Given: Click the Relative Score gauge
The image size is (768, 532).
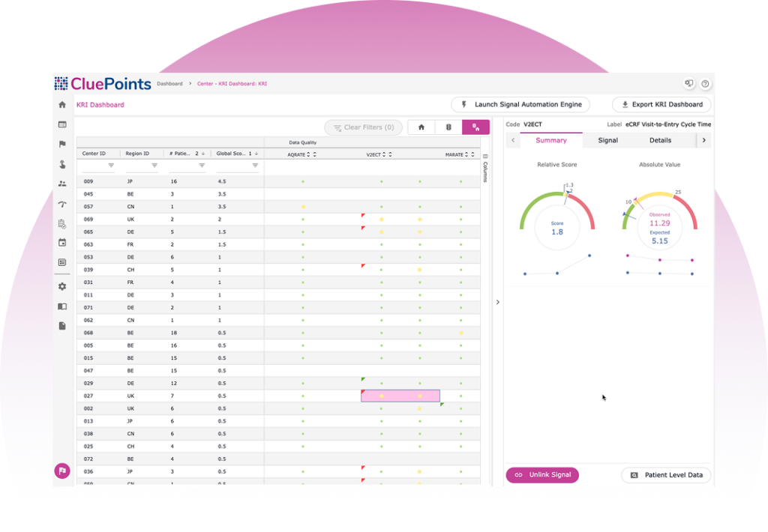Looking at the screenshot, I should 557,215.
